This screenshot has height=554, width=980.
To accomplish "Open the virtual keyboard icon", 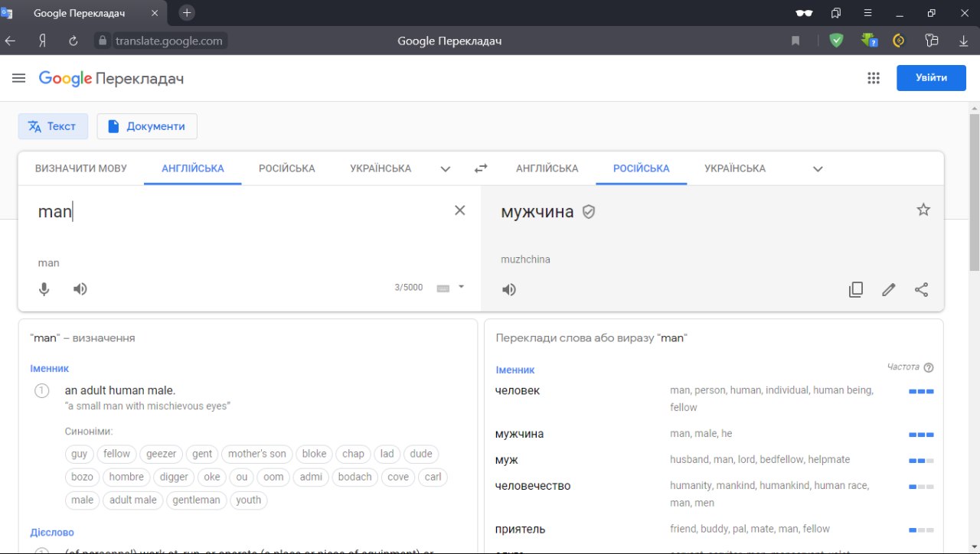I will pos(443,288).
